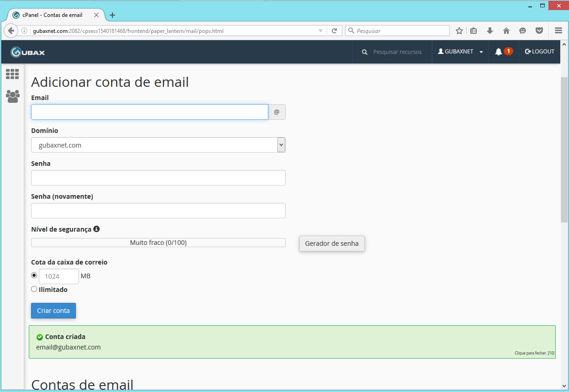This screenshot has width=569, height=392.
Task: Select the cPanel - Contas de email tab
Action: [x=52, y=15]
